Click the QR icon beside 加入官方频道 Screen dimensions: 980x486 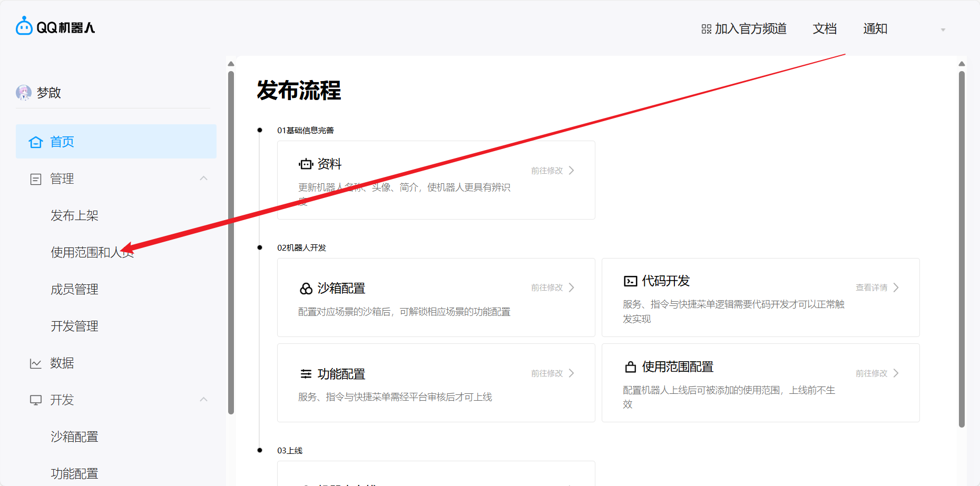tap(707, 29)
